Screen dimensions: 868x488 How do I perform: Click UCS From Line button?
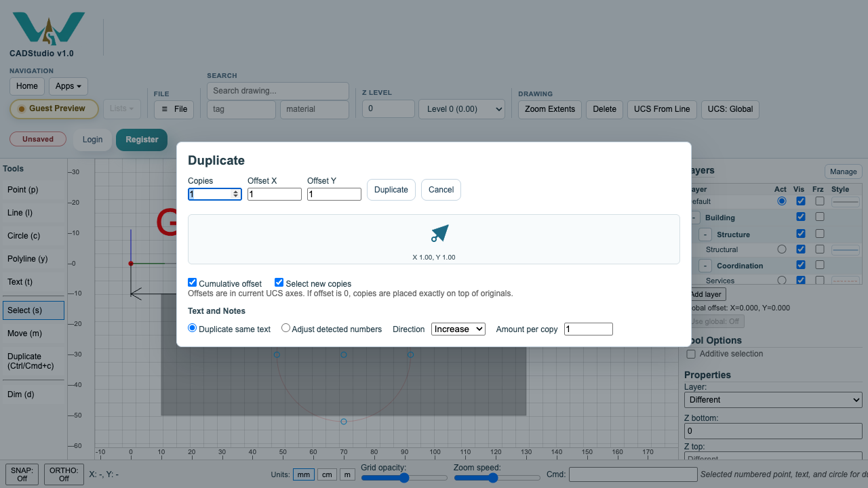(662, 109)
